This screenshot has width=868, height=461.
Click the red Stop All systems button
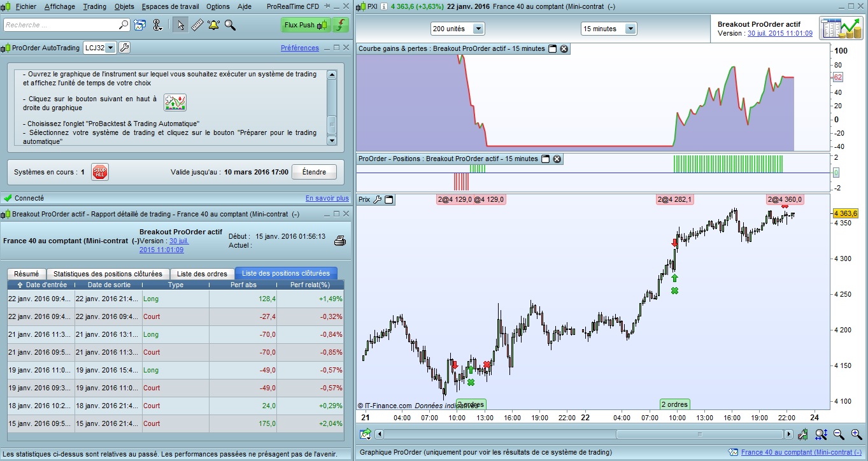click(x=100, y=172)
